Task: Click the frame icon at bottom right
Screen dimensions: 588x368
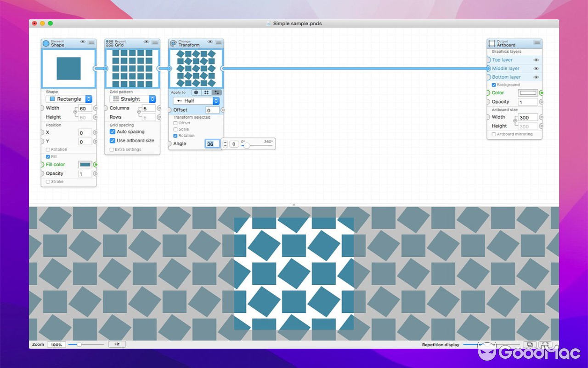Action: pos(545,344)
